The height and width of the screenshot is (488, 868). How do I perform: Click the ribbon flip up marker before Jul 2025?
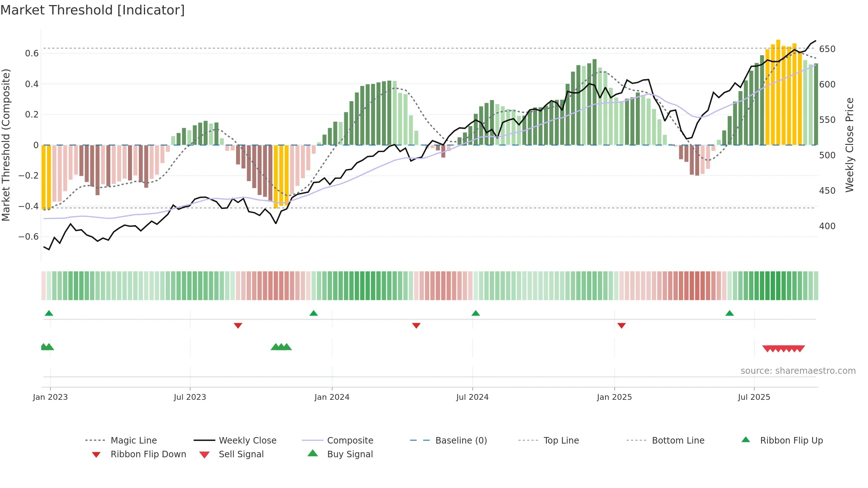coord(729,313)
